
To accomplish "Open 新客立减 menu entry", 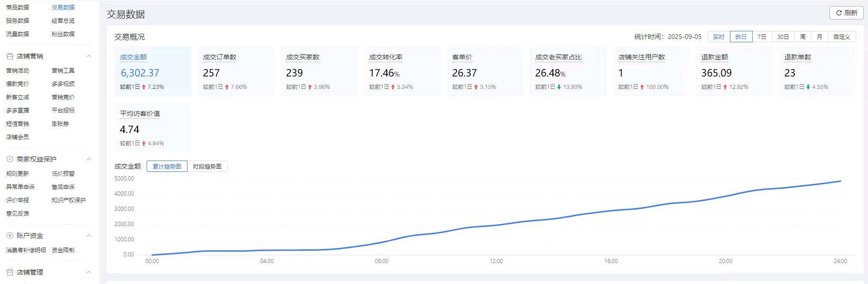I will click(x=18, y=97).
